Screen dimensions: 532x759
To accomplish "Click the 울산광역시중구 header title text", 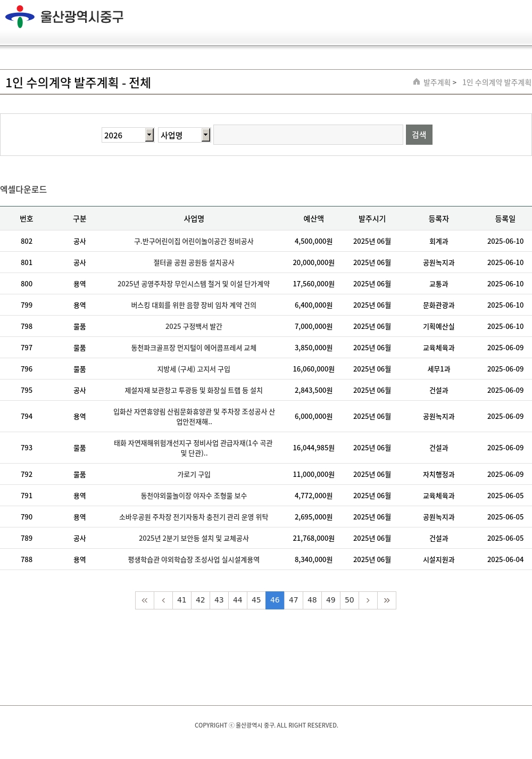I will coord(82,17).
